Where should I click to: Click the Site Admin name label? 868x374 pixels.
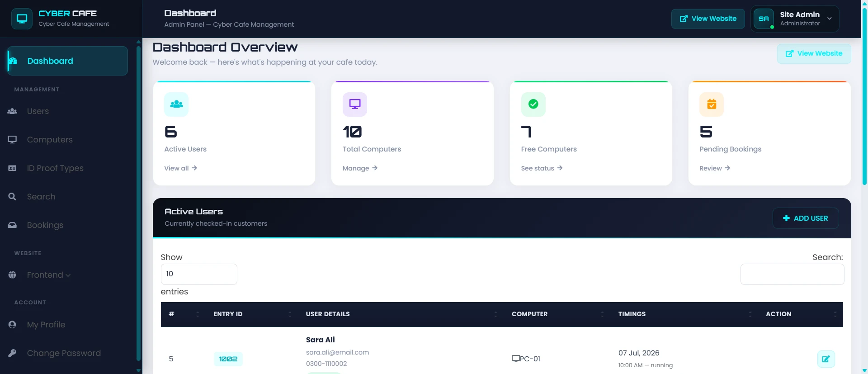(x=800, y=14)
